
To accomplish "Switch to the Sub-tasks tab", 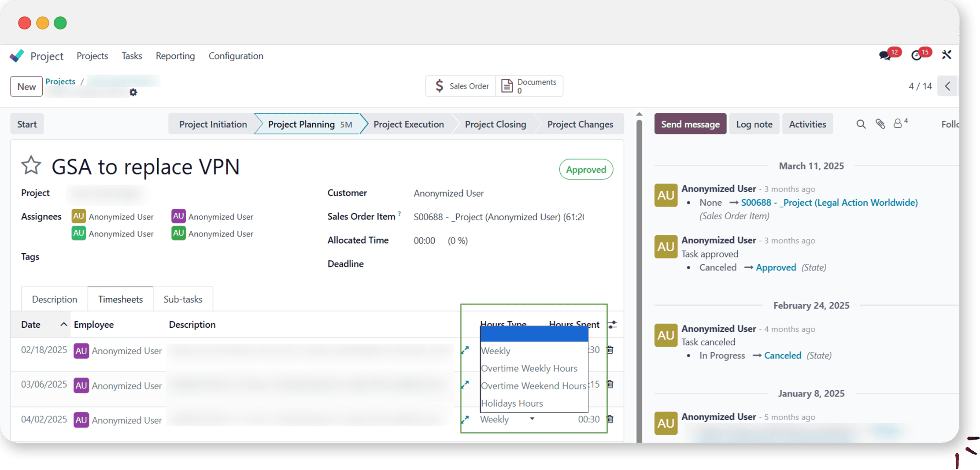I will tap(183, 300).
